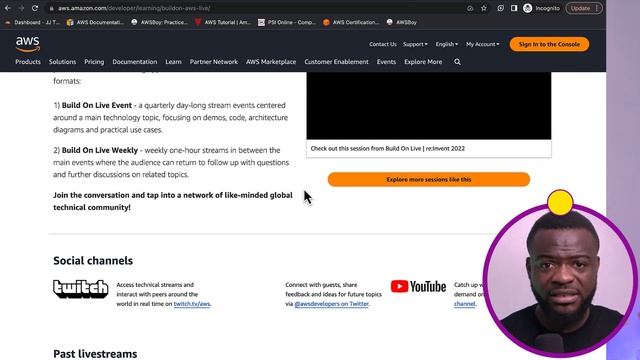Open the AWS Certification bookmark
640x360 pixels.
click(x=351, y=22)
